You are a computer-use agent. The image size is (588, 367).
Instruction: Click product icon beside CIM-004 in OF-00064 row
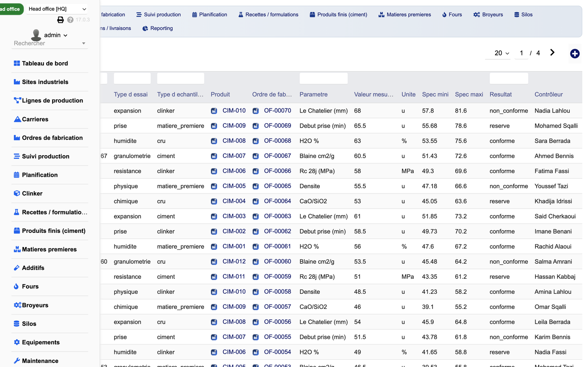point(214,201)
